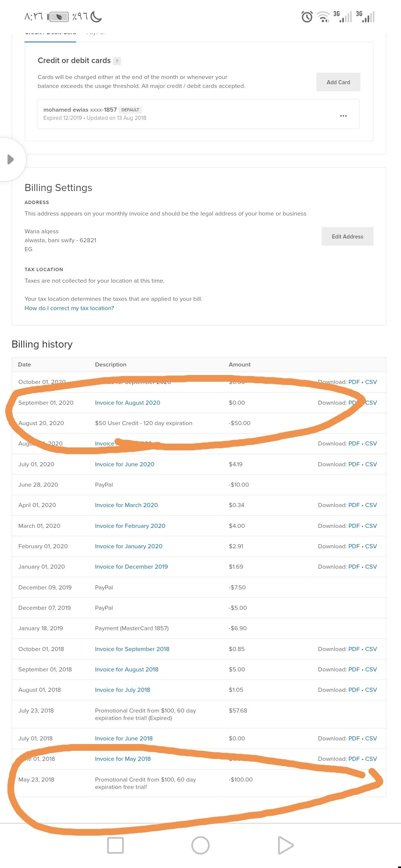Tap the battery saver indicator icon
The width and height of the screenshot is (401, 868).
58,17
